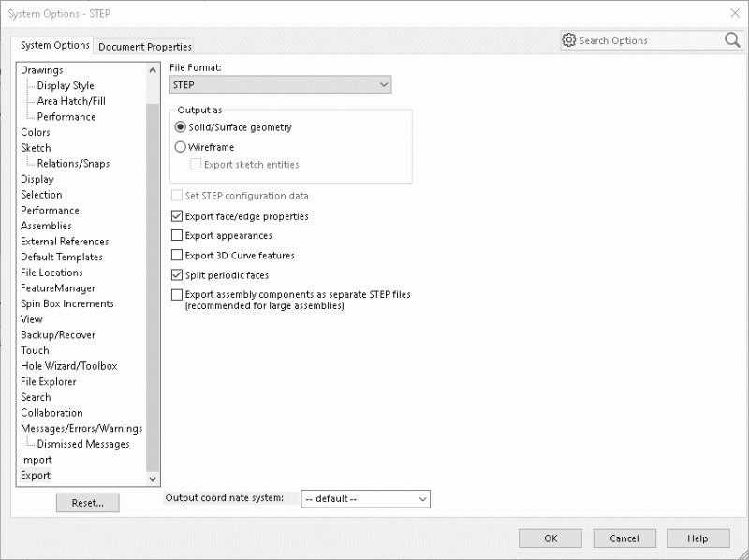
Task: Open Help for system options
Action: pyautogui.click(x=698, y=538)
